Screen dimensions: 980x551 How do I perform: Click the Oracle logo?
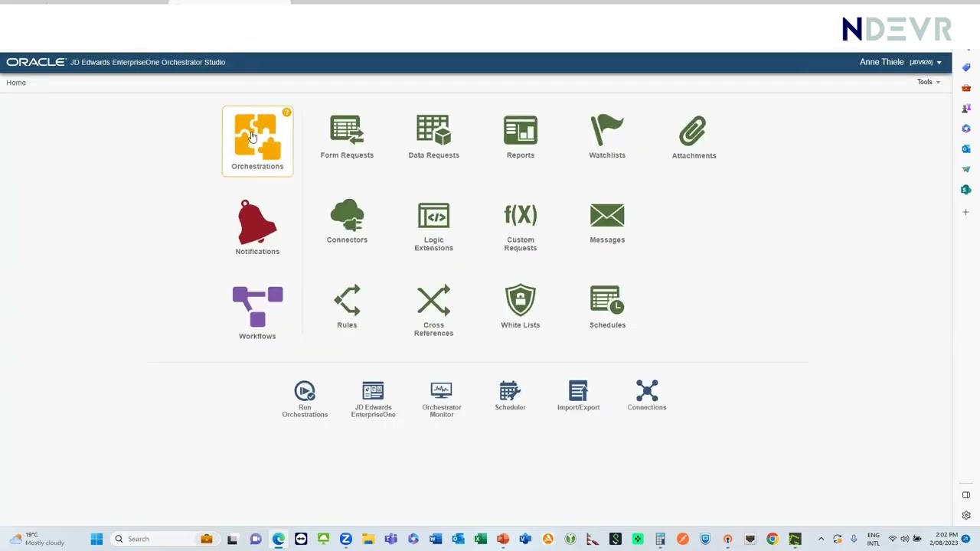tap(36, 62)
